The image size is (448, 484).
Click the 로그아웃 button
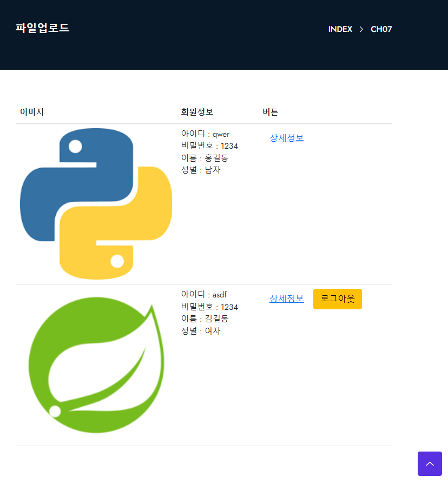[x=337, y=299]
